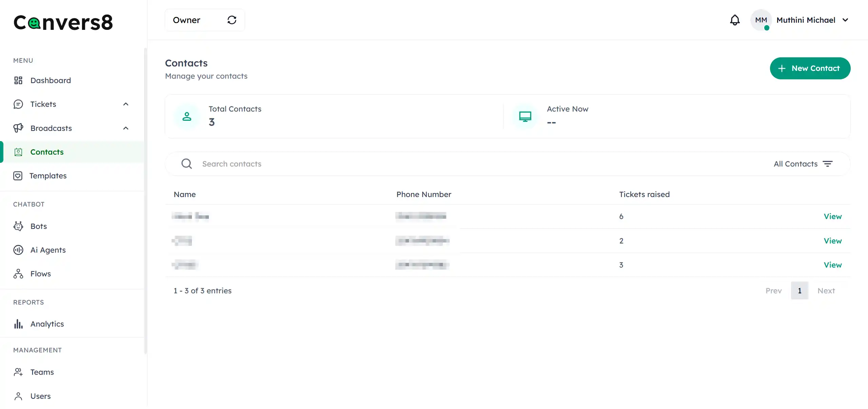Open the contacts filter icon beside All Contacts

828,164
